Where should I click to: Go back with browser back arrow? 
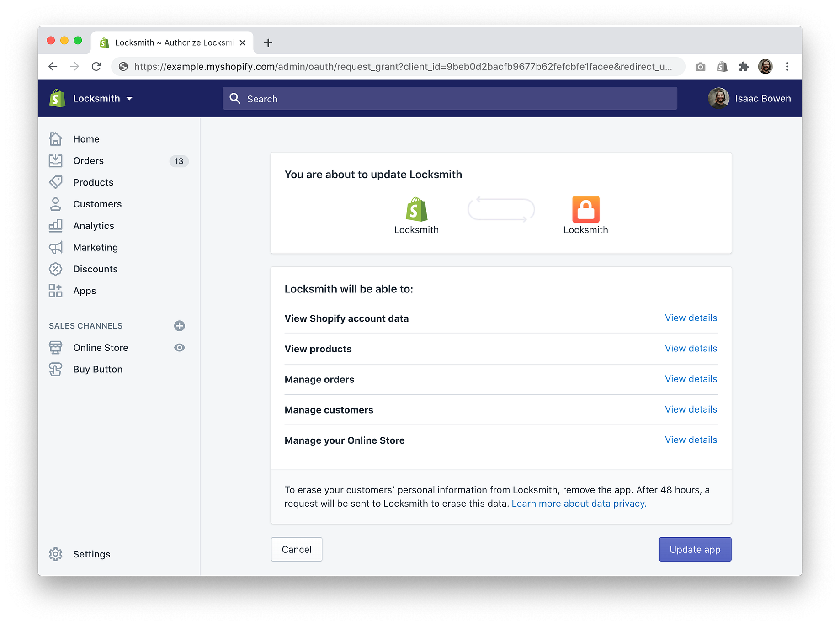[53, 66]
